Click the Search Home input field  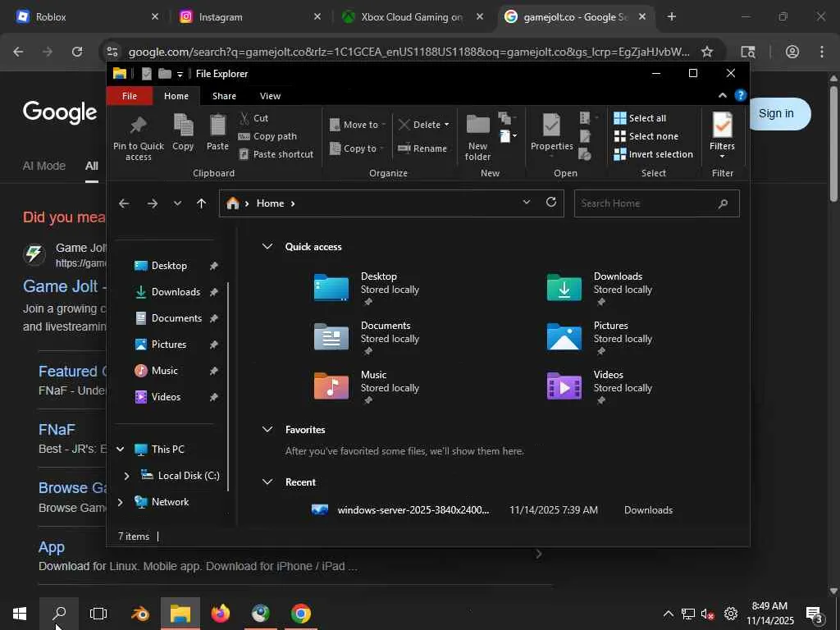646,203
